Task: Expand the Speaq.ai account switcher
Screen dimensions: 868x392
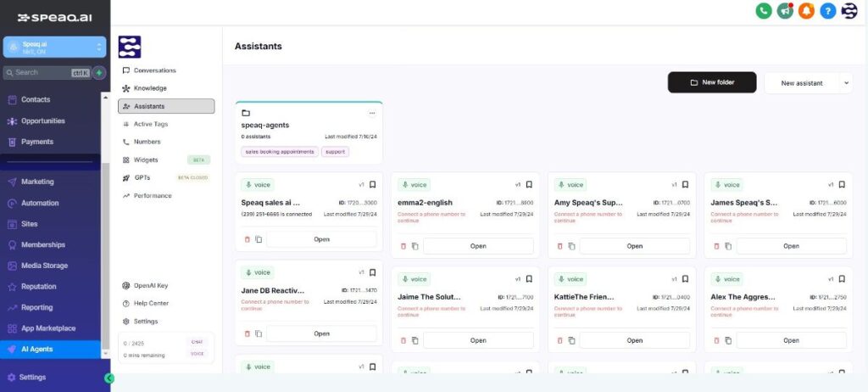Action: (54, 48)
